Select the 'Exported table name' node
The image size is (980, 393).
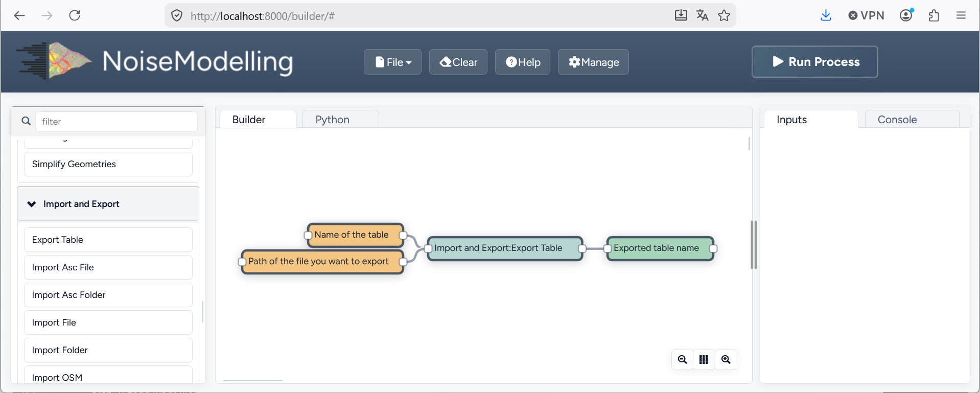point(660,248)
